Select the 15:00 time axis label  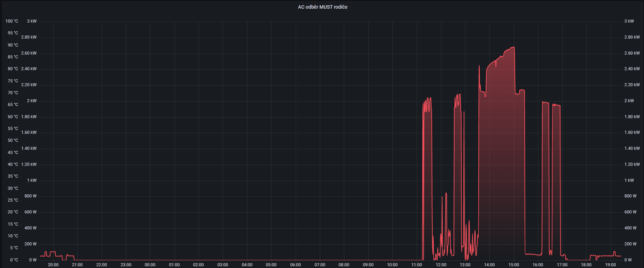(513, 265)
